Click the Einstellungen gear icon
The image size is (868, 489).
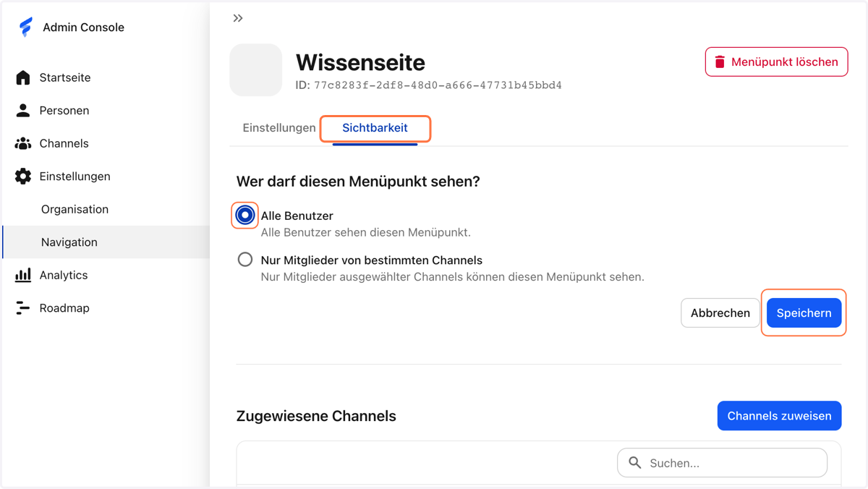[x=23, y=176]
